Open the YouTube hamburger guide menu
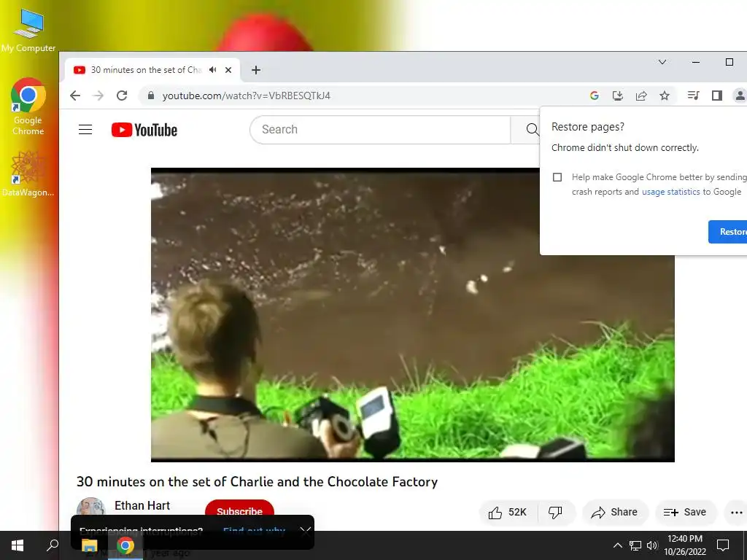Image resolution: width=747 pixels, height=560 pixels. (85, 130)
